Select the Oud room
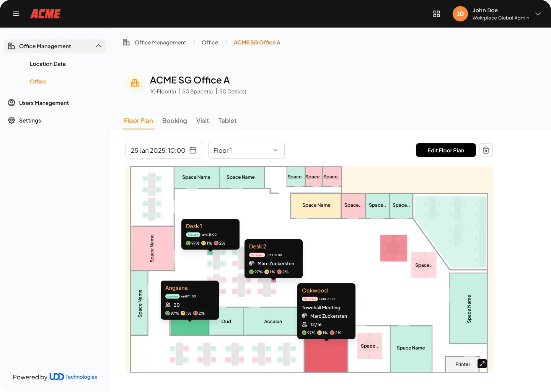This screenshot has width=551, height=392. (x=226, y=322)
